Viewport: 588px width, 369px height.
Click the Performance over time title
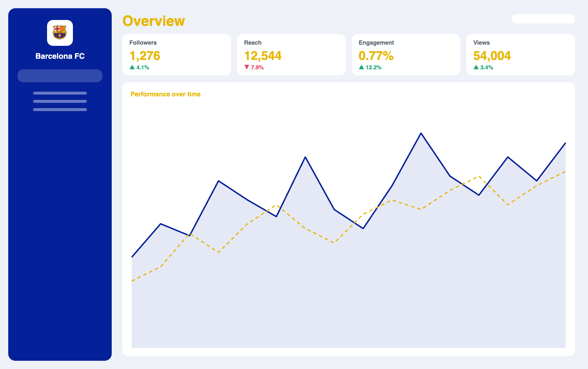tap(166, 94)
